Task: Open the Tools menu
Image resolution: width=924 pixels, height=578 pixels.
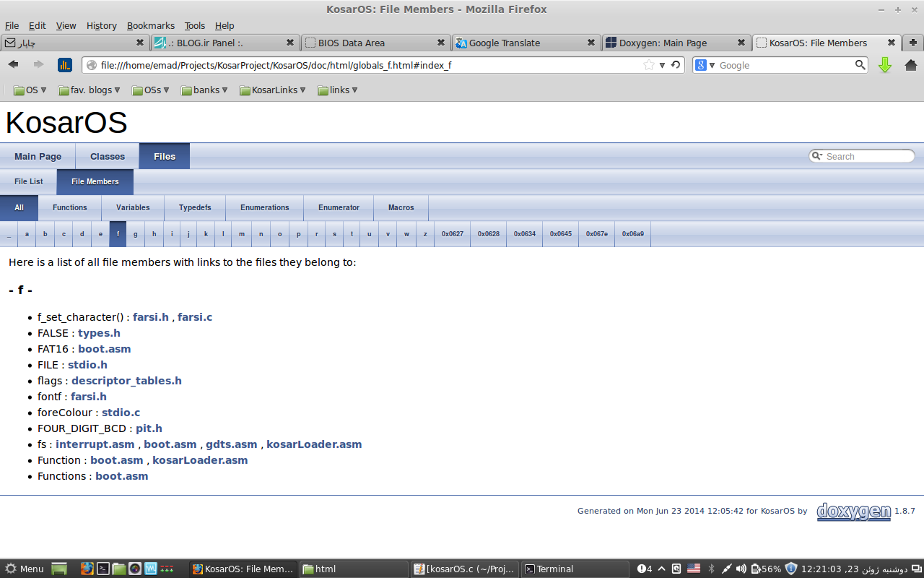Action: point(195,25)
